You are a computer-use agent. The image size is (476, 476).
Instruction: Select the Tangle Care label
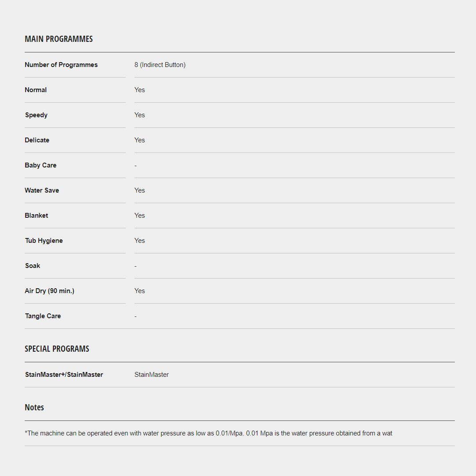pyautogui.click(x=43, y=316)
